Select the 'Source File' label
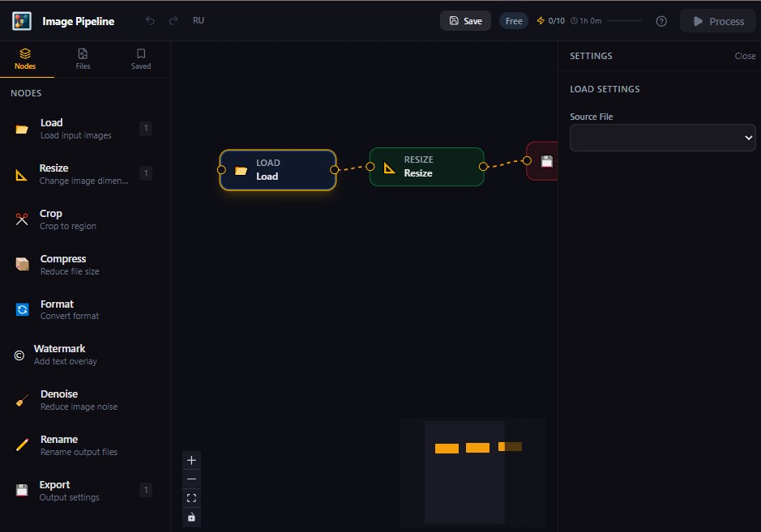761x532 pixels. click(x=591, y=117)
